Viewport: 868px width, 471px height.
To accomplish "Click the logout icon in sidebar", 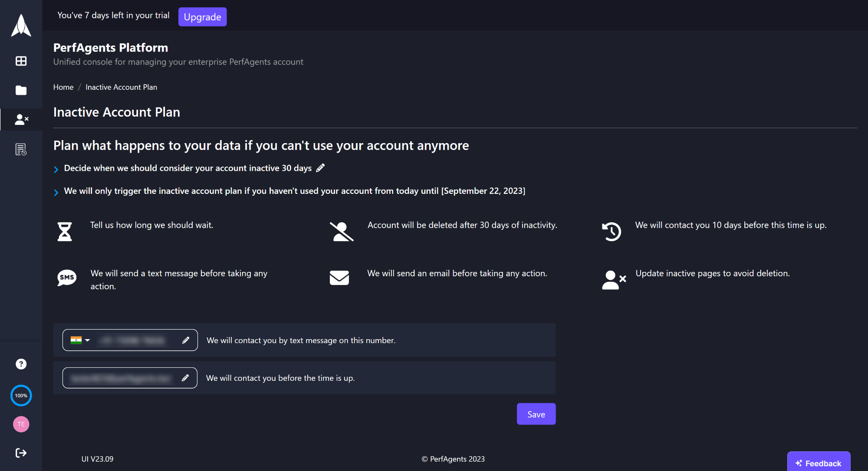I will pos(21,453).
